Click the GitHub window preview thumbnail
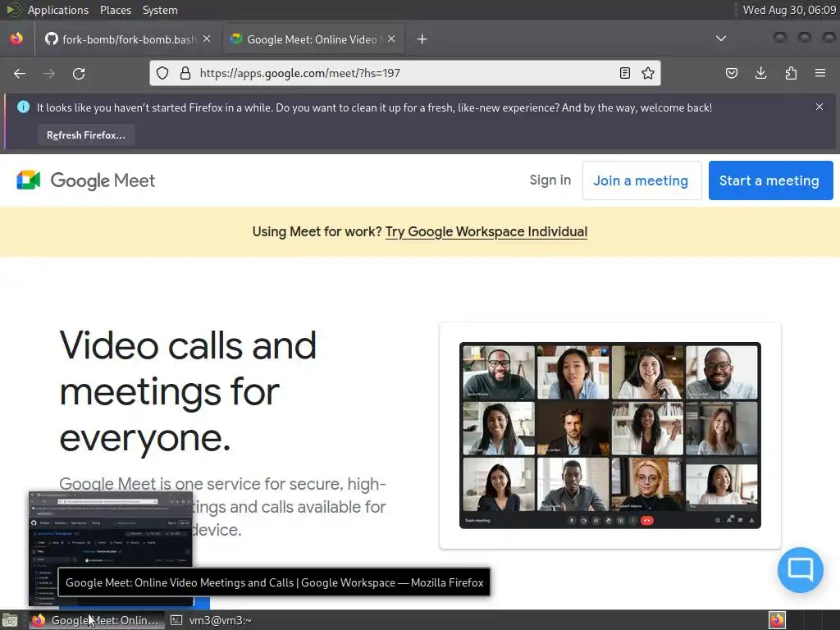This screenshot has width=840, height=630. click(x=111, y=548)
